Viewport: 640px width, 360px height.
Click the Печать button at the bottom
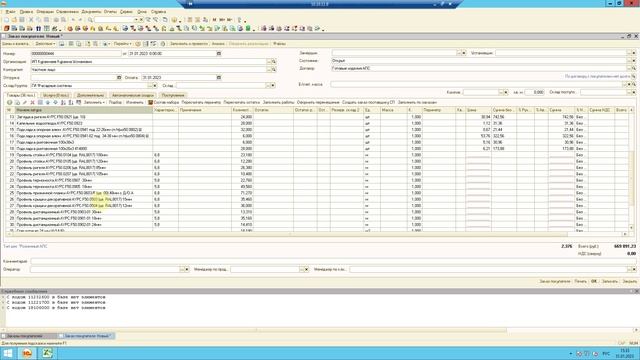580,281
